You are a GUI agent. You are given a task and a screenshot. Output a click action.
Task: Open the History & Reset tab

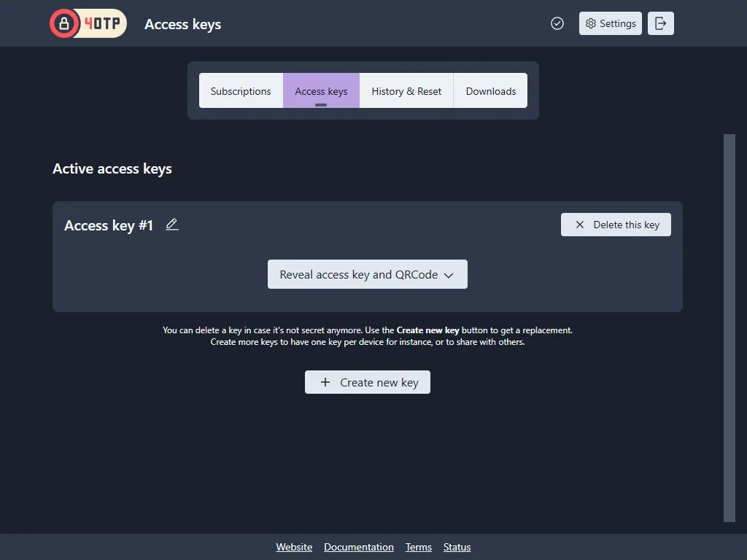coord(406,90)
